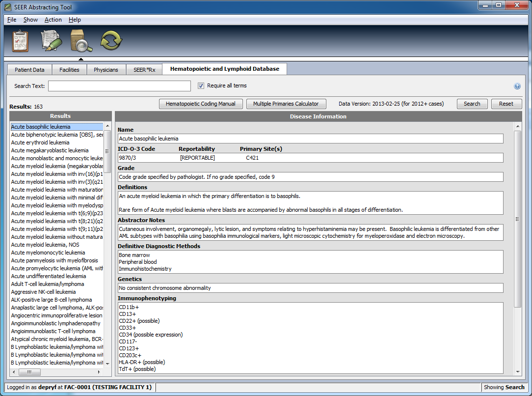The width and height of the screenshot is (532, 396).
Task: Click the SEER Abstracting Tool title-bar icon
Action: (8, 7)
